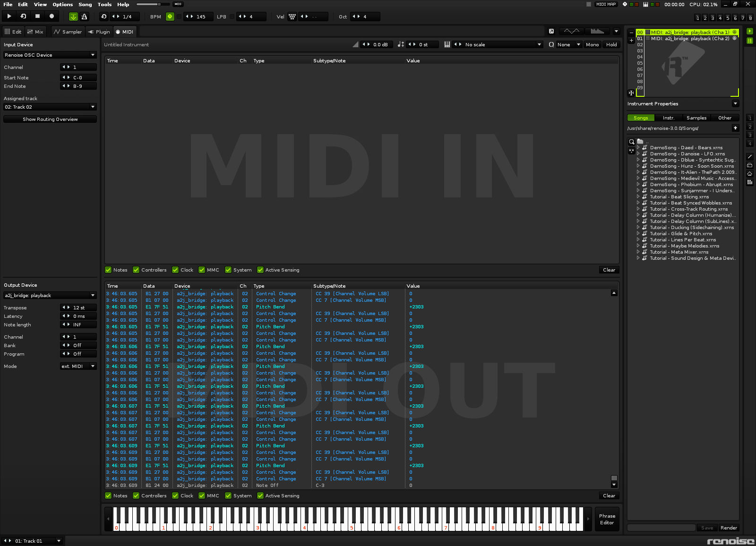Select the spectrum analyzer icon in the upper toolbar
Viewport: 756px width, 546px height.
[x=596, y=31]
